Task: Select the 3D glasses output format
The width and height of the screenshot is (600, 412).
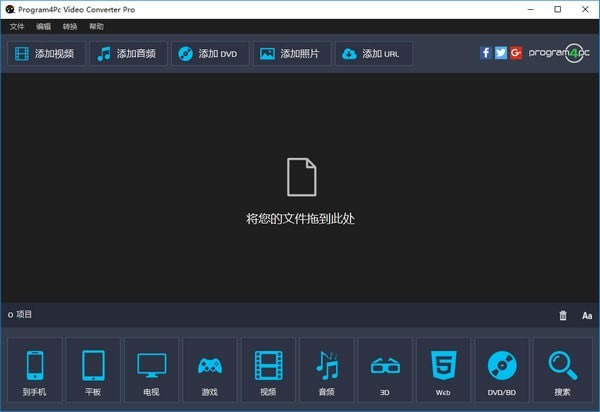Action: pos(385,370)
